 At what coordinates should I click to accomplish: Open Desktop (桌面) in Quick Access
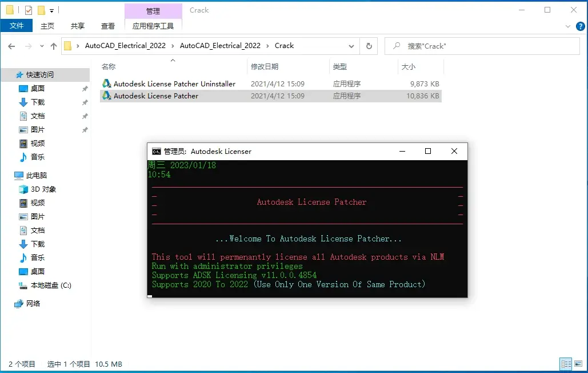[x=38, y=89]
